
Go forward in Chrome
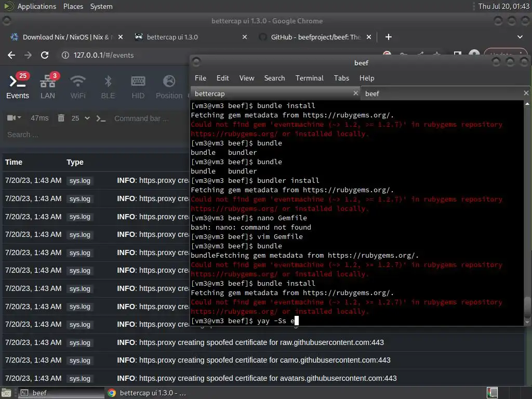[28, 55]
